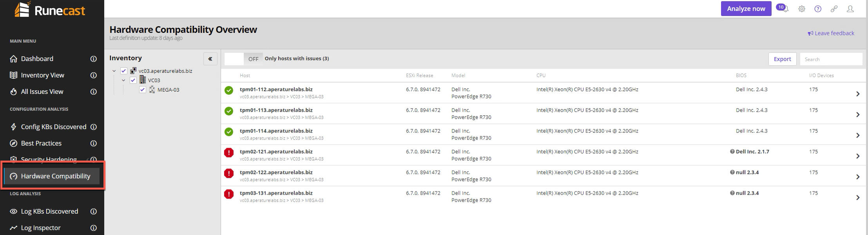The width and height of the screenshot is (868, 235).
Task: Click host name tpm02-121.aperaturelabs.biz
Action: [276, 152]
